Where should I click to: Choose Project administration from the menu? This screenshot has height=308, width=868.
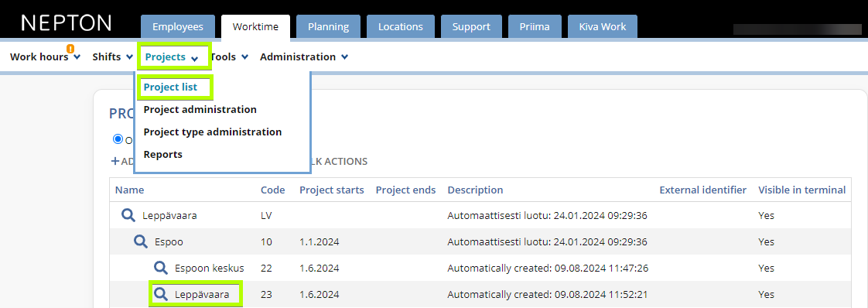coord(200,110)
